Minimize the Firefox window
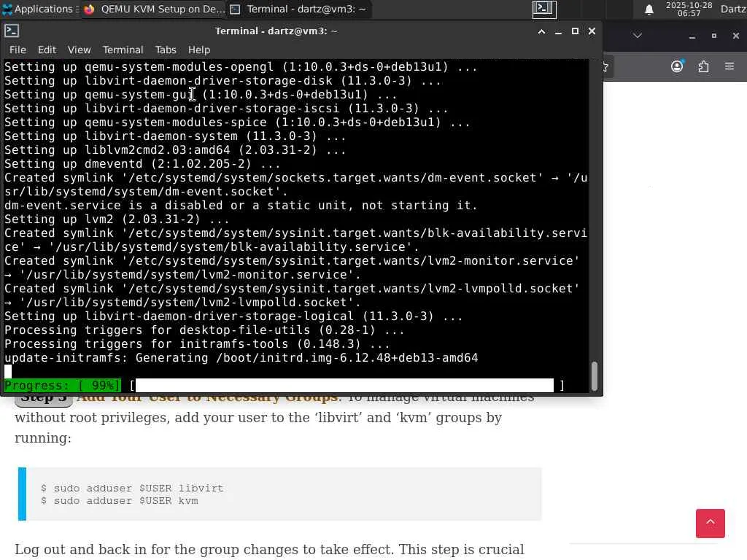 point(692,36)
